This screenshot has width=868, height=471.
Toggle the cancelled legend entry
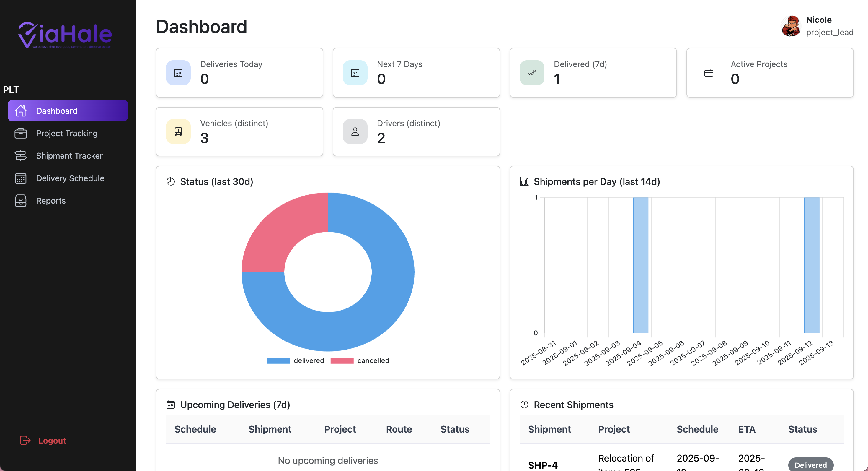360,360
